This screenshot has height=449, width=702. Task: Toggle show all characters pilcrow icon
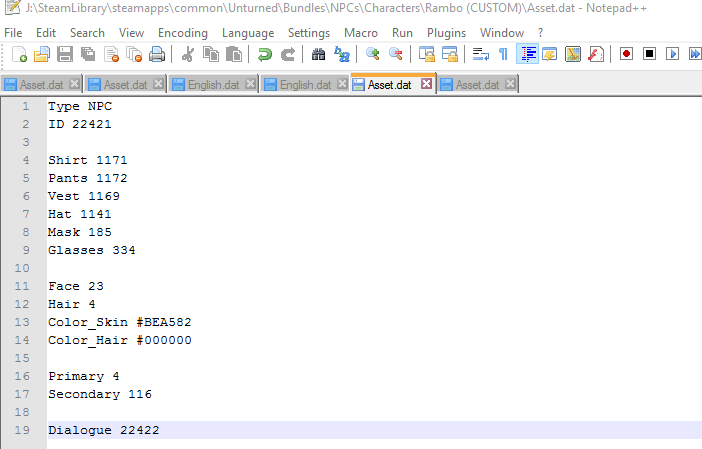(503, 54)
